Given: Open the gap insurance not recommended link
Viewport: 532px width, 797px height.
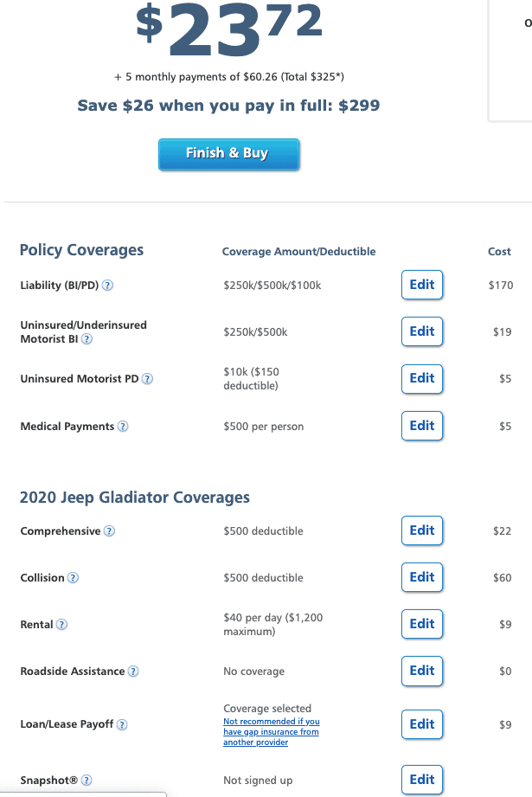Looking at the screenshot, I should point(272,732).
